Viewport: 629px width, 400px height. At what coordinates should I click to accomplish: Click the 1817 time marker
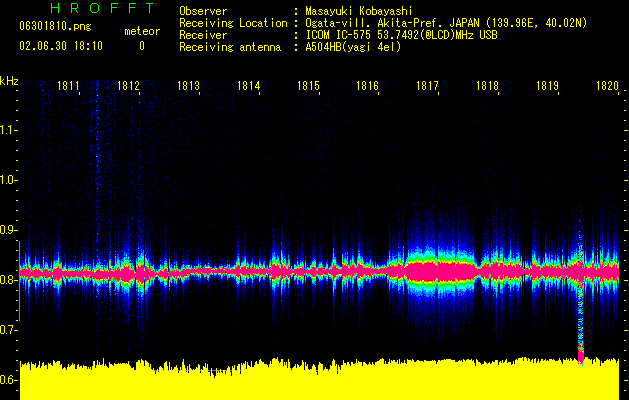click(428, 87)
